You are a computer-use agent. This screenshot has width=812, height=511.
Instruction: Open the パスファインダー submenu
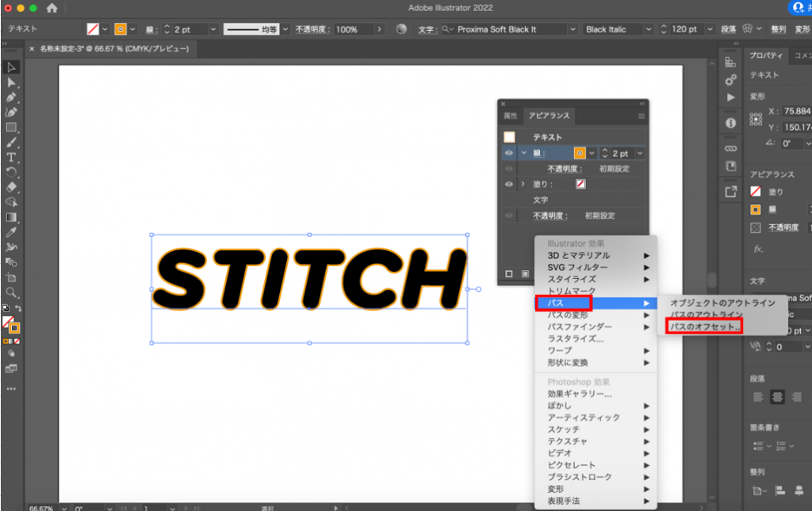596,327
